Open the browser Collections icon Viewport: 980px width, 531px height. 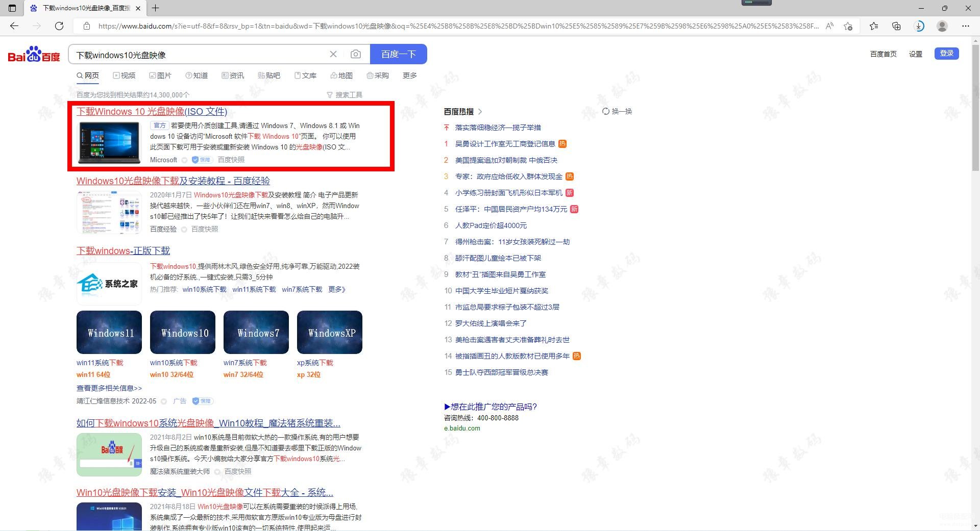coord(896,26)
